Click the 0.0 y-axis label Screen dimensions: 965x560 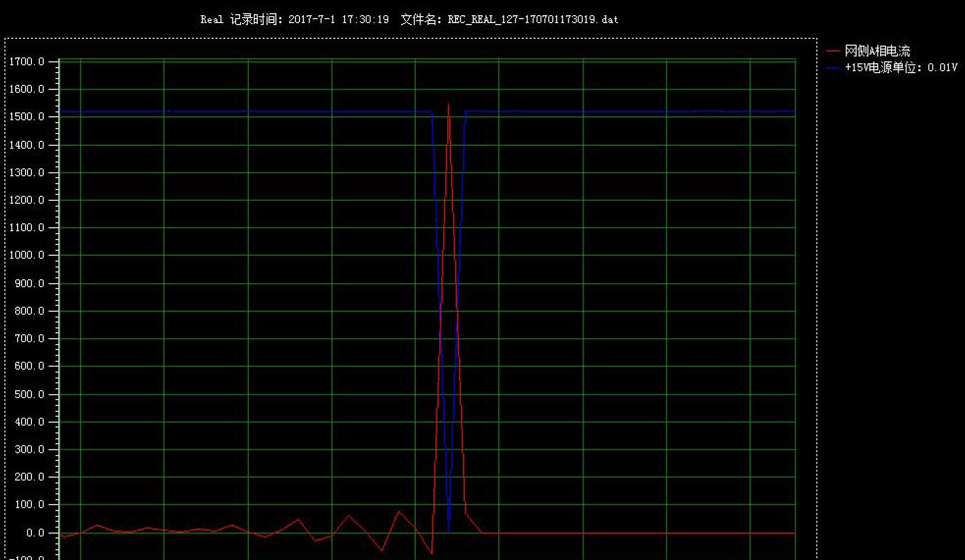coord(35,533)
